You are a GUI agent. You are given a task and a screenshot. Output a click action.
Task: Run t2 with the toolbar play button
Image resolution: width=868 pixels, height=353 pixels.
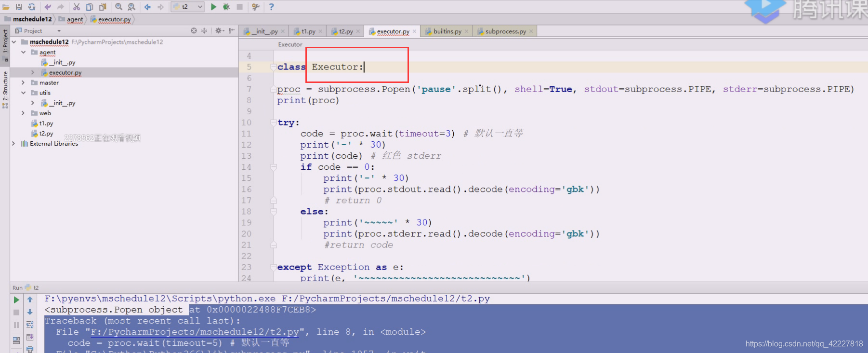[213, 7]
